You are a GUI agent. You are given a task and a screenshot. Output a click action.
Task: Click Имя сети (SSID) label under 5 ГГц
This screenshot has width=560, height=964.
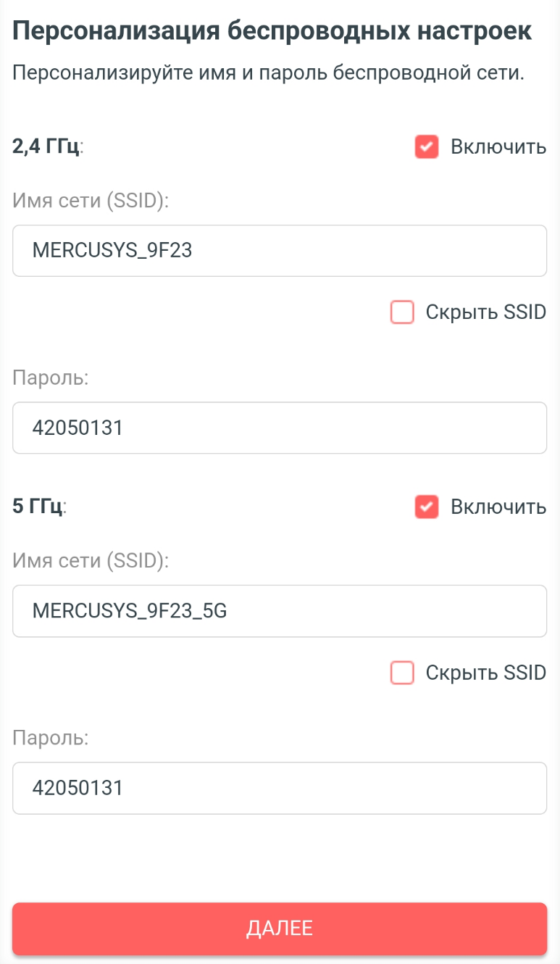91,560
